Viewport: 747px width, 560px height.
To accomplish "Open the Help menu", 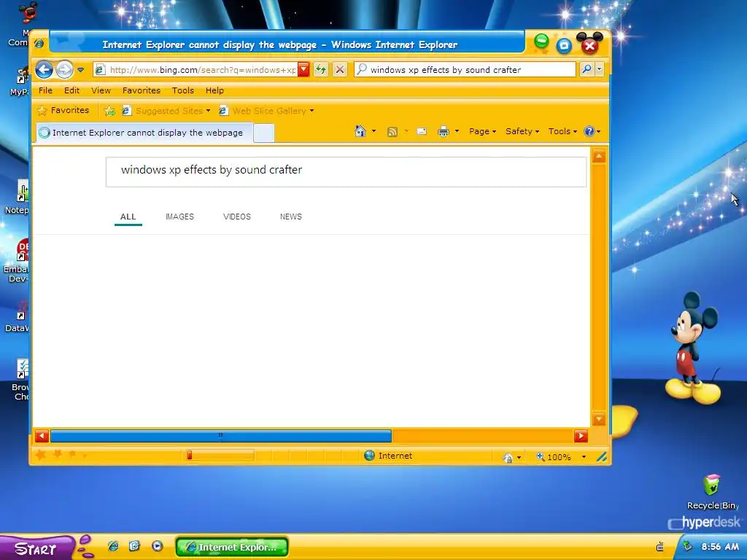I will pos(214,90).
